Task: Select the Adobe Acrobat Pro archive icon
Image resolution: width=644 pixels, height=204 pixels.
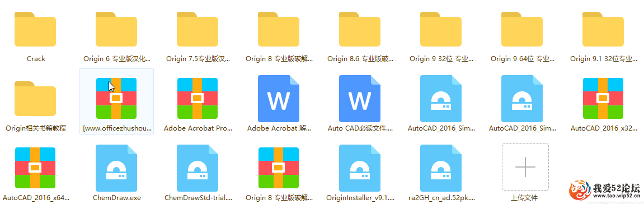Action: click(198, 98)
